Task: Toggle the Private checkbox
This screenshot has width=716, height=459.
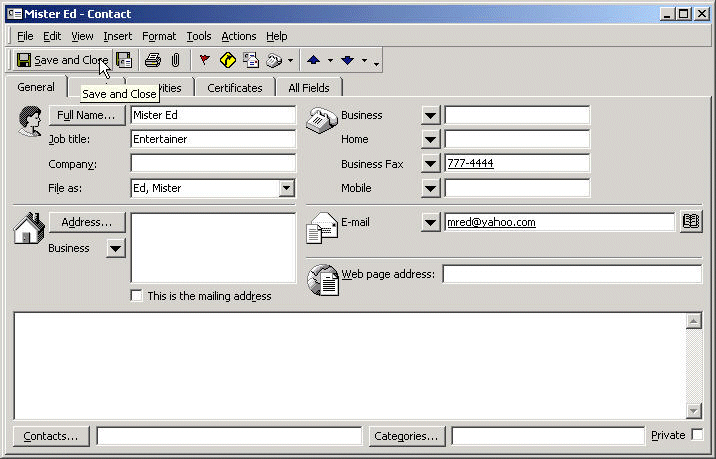Action: pyautogui.click(x=697, y=435)
